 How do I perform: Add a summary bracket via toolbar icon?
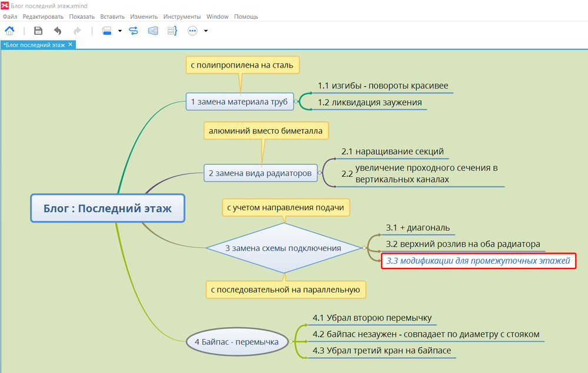(172, 31)
